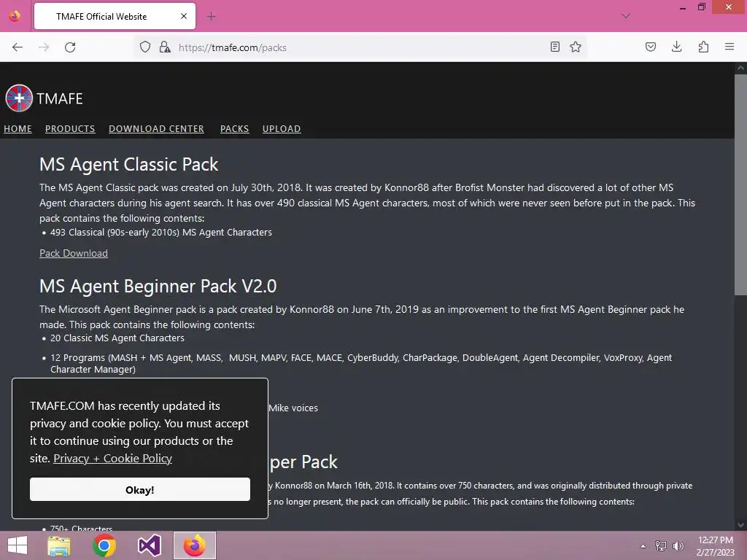Launch File Explorer from taskbar
Screen dimensions: 747x560
[x=59, y=545]
